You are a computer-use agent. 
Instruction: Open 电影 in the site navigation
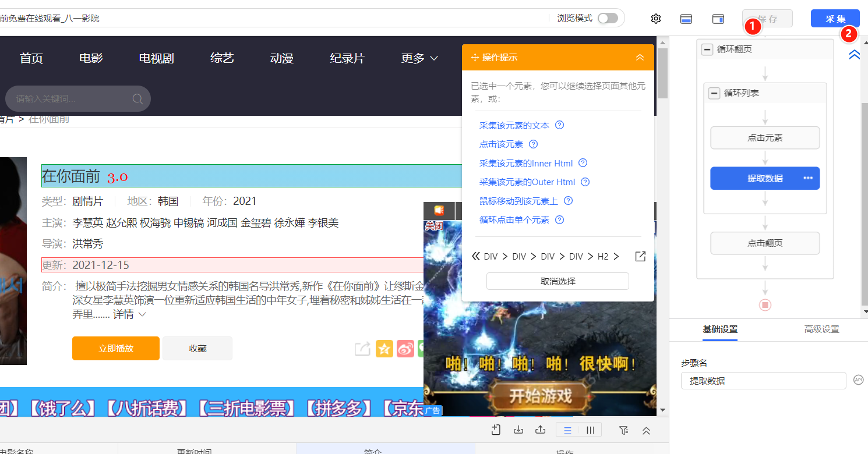[x=91, y=58]
